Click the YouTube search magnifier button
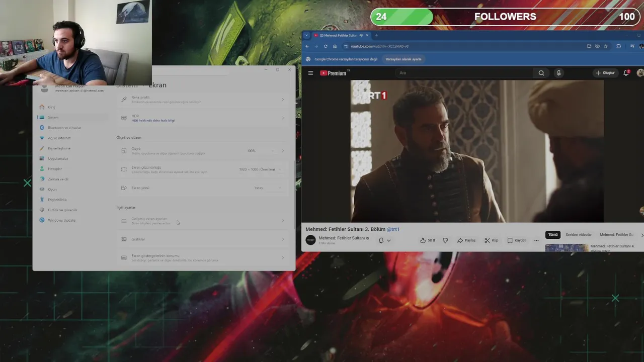This screenshot has height=362, width=644. (541, 73)
